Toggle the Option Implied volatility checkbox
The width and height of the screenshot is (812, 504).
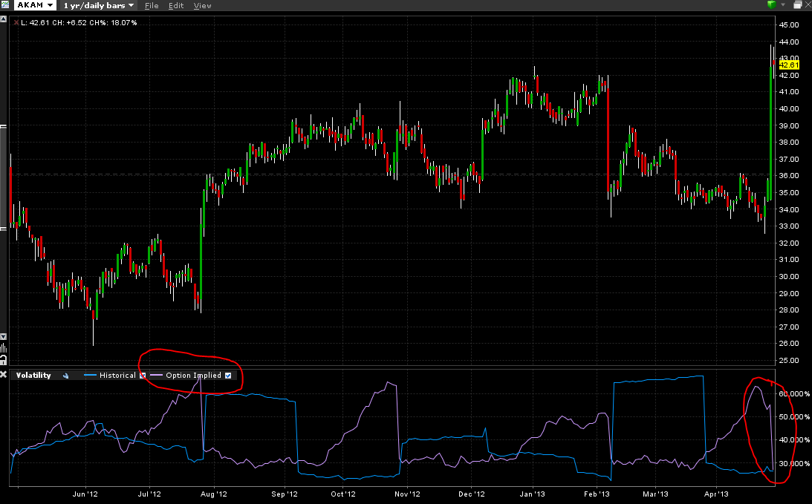[228, 376]
